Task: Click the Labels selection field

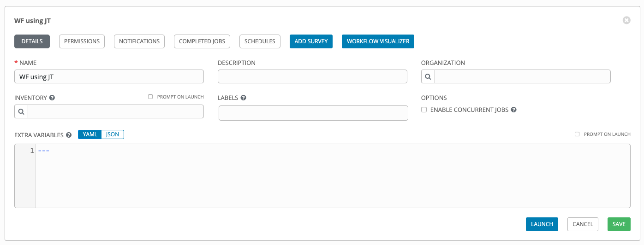Action: pos(313,113)
